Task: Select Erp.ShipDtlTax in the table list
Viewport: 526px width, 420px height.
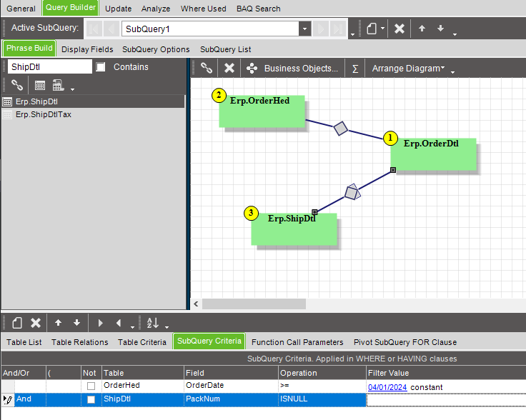Action: (44, 114)
